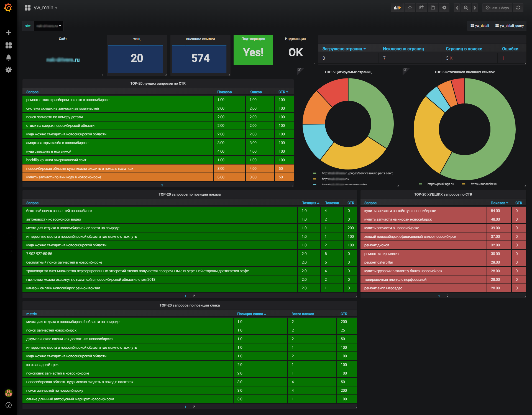Click row 'джумалинские ключи как доехать из новосибирска'
The image size is (532, 415).
[x=190, y=339]
